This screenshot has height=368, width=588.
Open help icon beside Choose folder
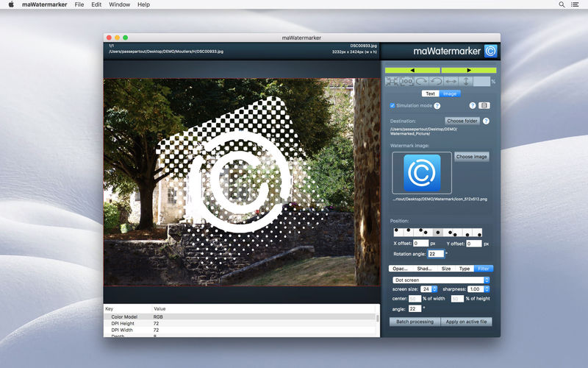click(x=486, y=121)
